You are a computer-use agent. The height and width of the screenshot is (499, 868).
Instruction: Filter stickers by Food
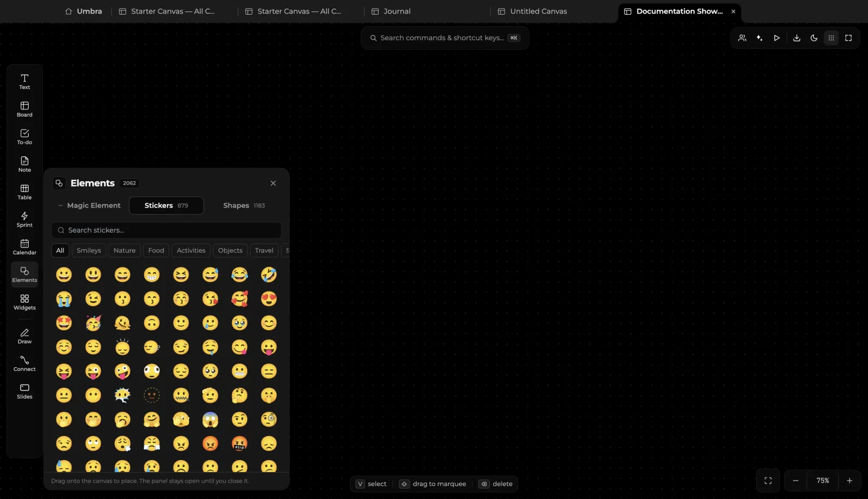[x=156, y=251]
